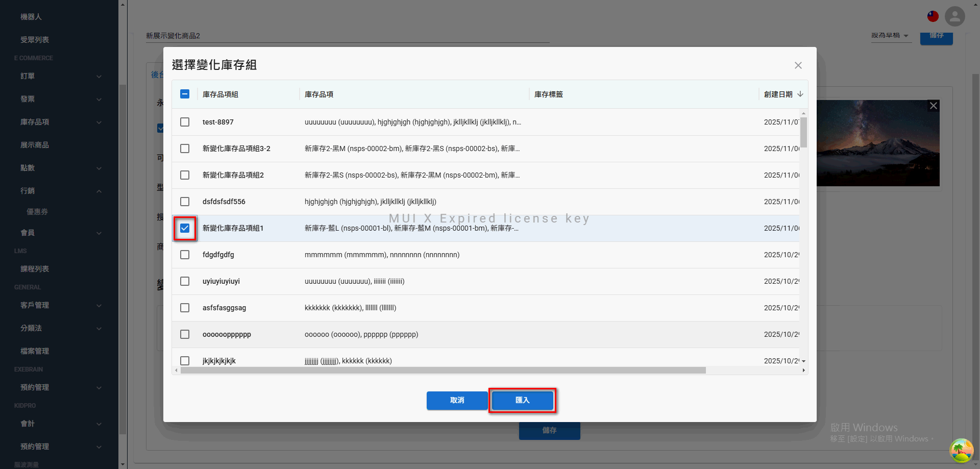Remove the night sky image thumbnail
The width and height of the screenshot is (980, 469).
click(x=934, y=106)
